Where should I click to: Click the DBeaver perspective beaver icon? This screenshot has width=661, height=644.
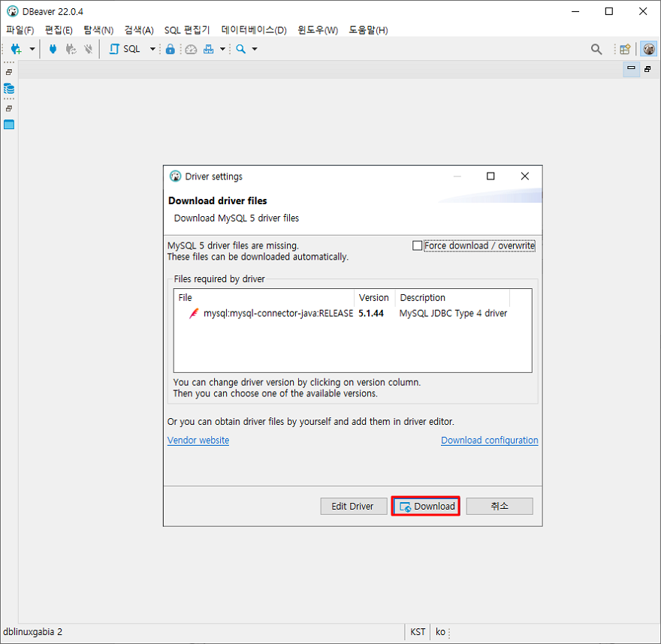click(649, 50)
